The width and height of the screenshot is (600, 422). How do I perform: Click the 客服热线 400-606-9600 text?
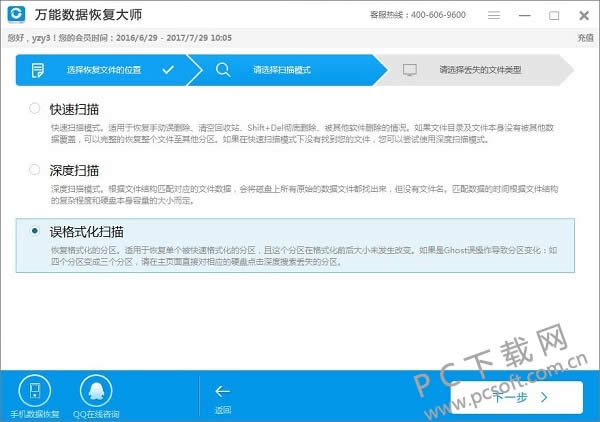418,15
